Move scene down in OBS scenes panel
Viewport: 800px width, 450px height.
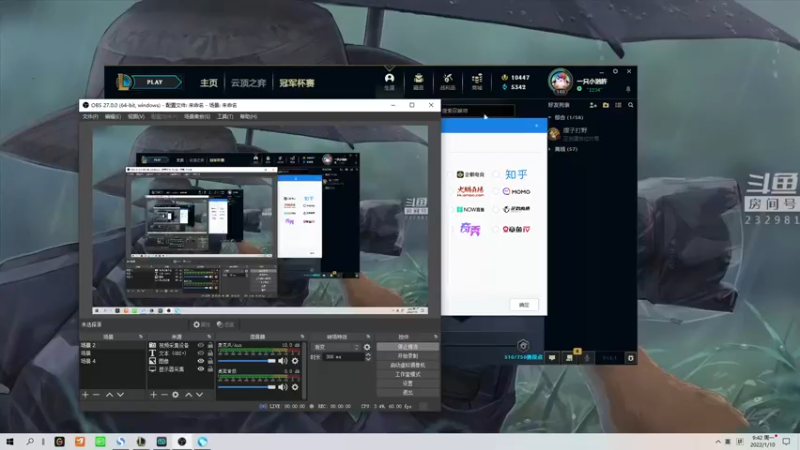120,394
